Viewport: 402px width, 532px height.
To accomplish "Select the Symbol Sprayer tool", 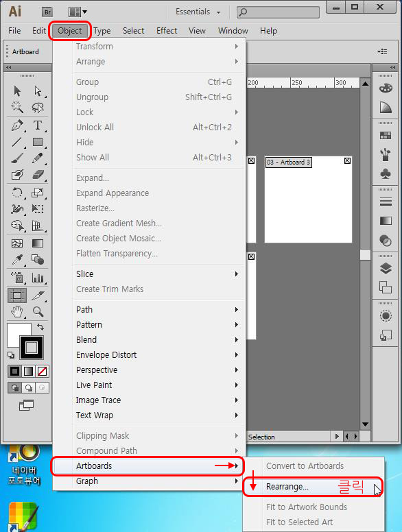I will click(x=17, y=278).
